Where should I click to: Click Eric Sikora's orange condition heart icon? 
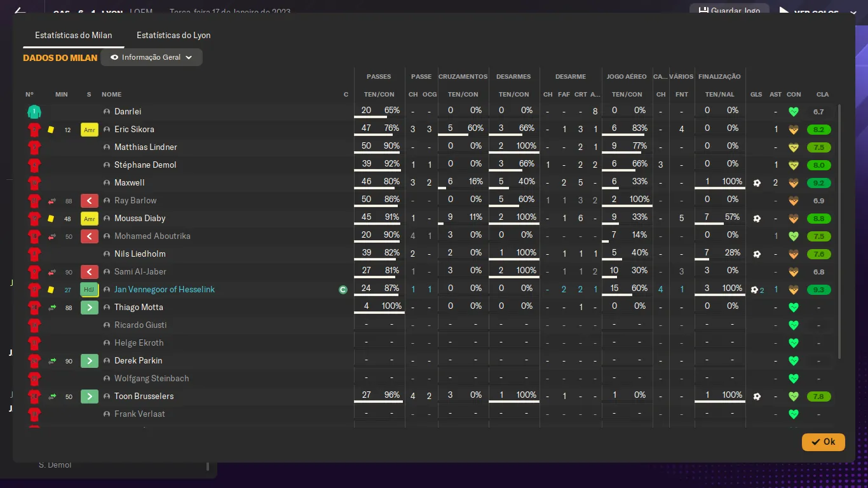pos(793,130)
